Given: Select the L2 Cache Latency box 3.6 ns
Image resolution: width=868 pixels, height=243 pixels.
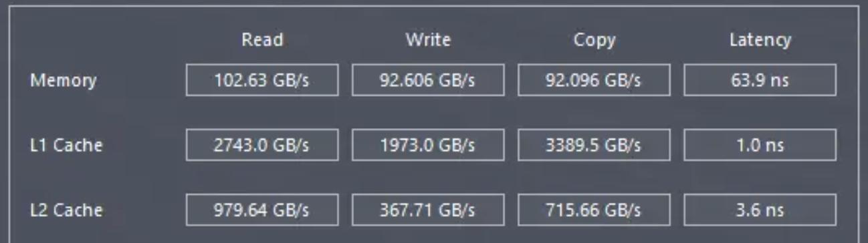Looking at the screenshot, I should [760, 210].
